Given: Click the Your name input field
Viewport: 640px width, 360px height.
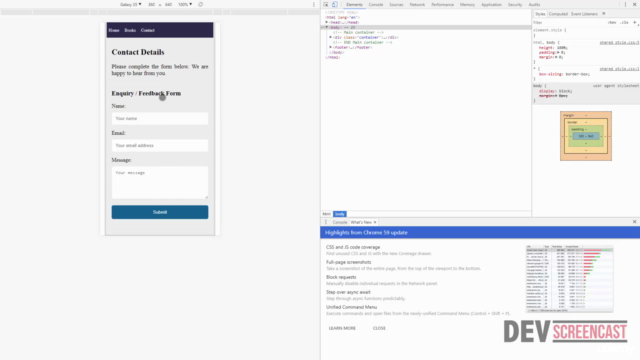Looking at the screenshot, I should pos(160,118).
